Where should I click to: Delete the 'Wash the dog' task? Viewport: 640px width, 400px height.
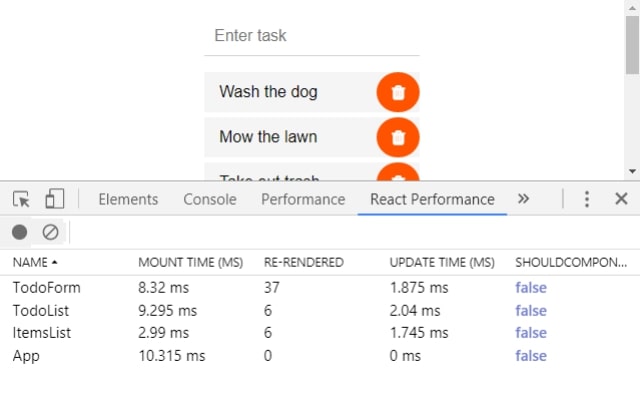[398, 92]
